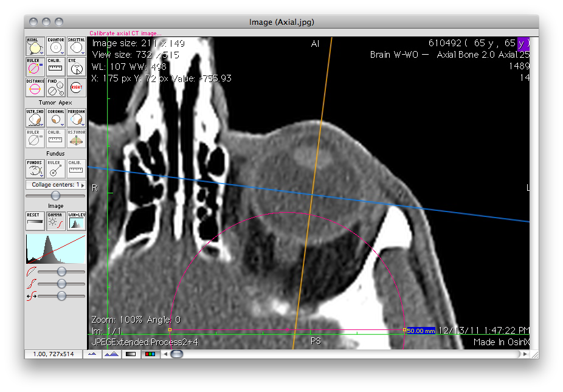Click the RGB color channels button

pyautogui.click(x=148, y=354)
